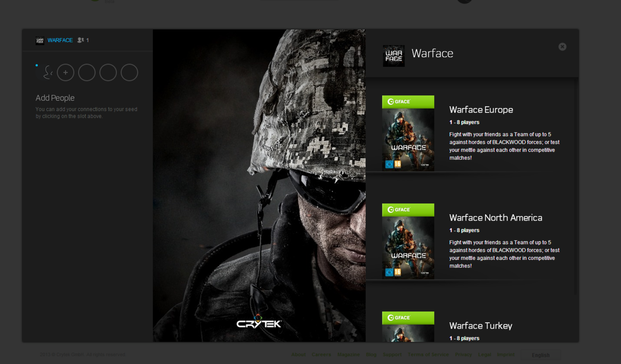Image resolution: width=621 pixels, height=364 pixels.
Task: Open the About footer link
Action: click(x=298, y=355)
